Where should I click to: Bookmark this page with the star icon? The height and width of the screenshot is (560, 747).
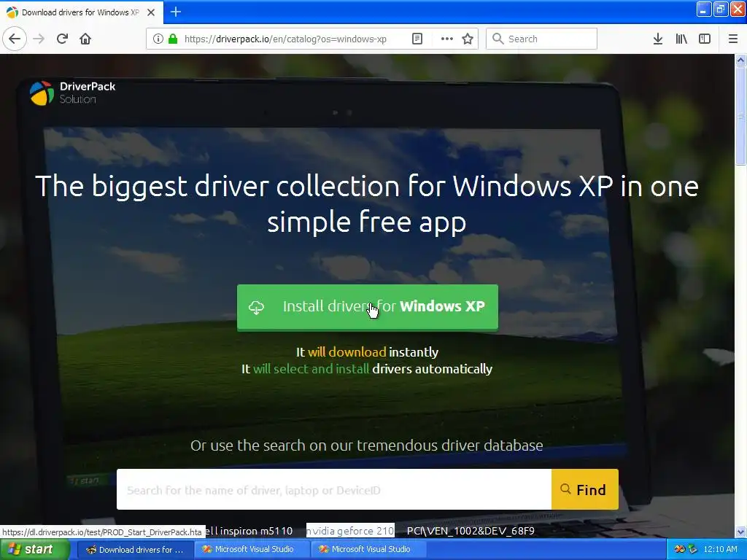click(x=468, y=39)
